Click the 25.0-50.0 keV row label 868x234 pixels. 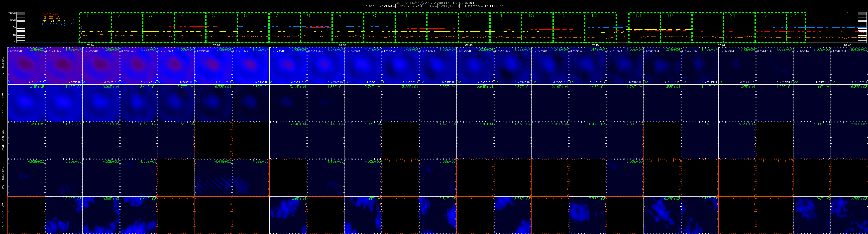click(x=3, y=177)
